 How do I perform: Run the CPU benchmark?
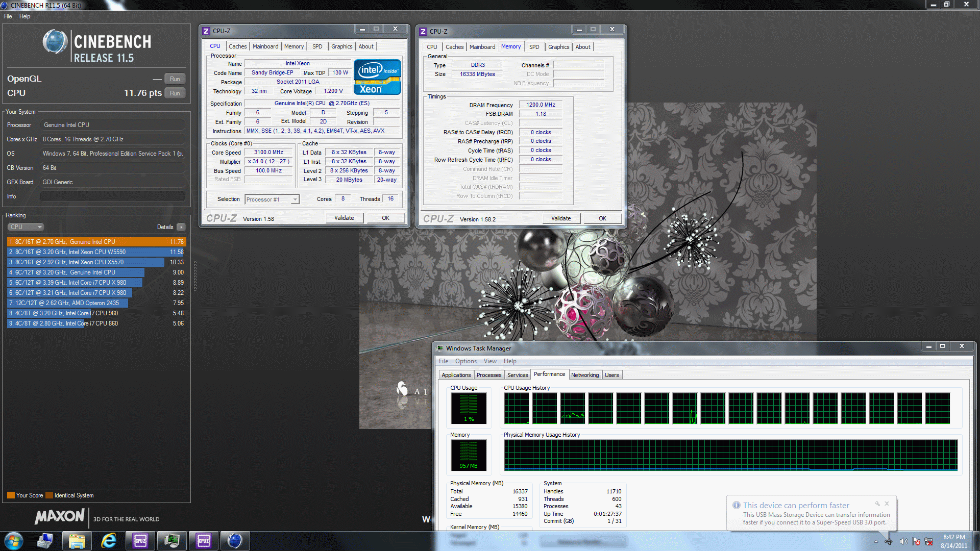pyautogui.click(x=175, y=93)
